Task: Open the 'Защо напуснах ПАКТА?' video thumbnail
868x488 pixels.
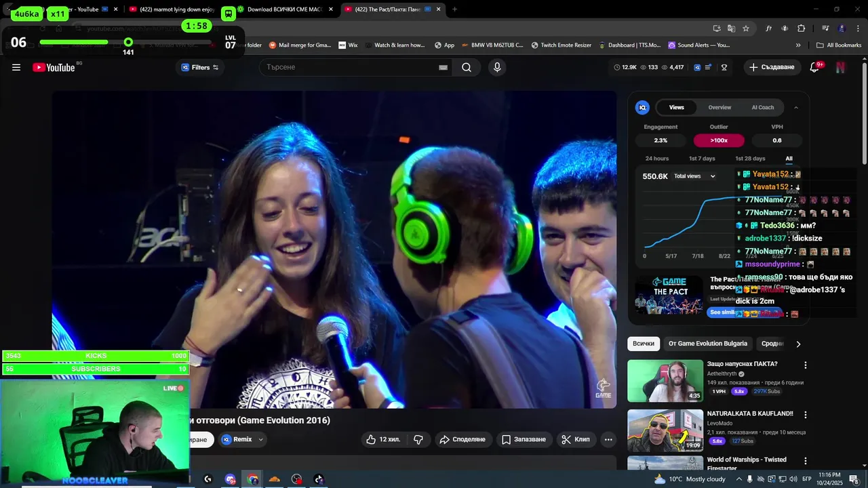Action: click(x=665, y=381)
